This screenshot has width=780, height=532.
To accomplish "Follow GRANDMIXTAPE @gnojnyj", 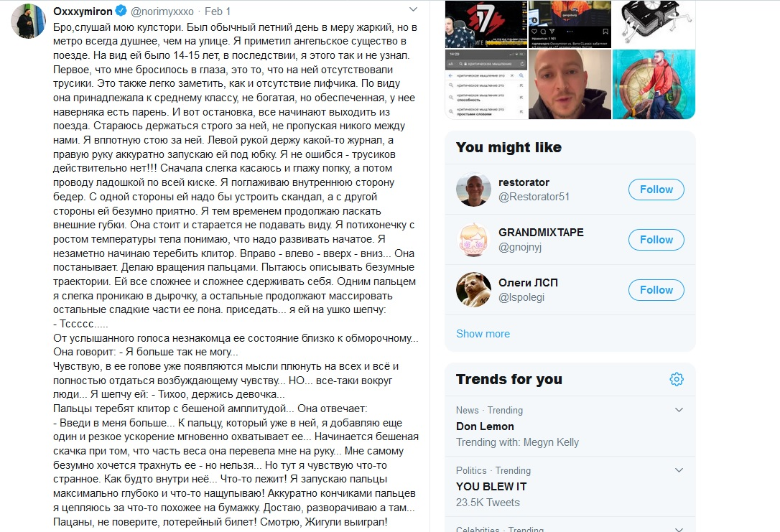I will 656,240.
